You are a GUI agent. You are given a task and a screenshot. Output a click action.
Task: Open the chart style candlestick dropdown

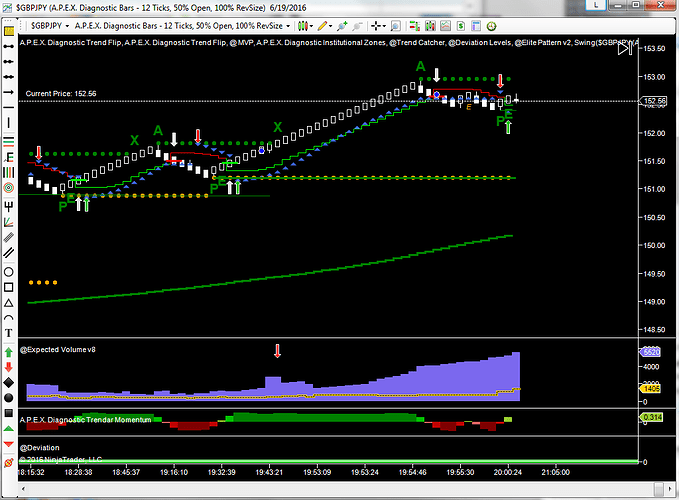coord(305,26)
